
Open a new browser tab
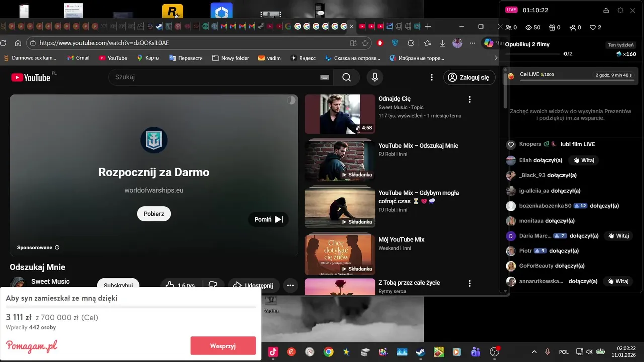[x=428, y=26]
